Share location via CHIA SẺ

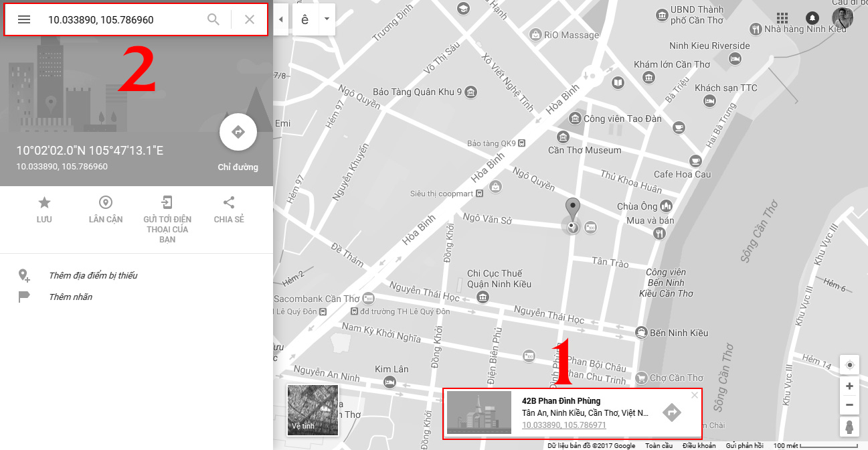click(x=229, y=203)
